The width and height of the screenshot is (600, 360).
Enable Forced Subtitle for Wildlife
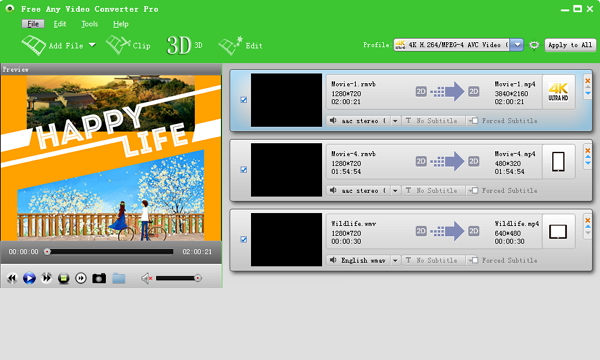pyautogui.click(x=474, y=261)
